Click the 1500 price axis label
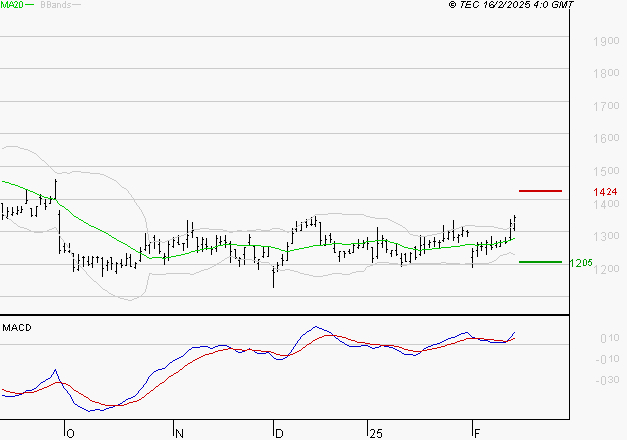The width and height of the screenshot is (627, 440). 604,172
